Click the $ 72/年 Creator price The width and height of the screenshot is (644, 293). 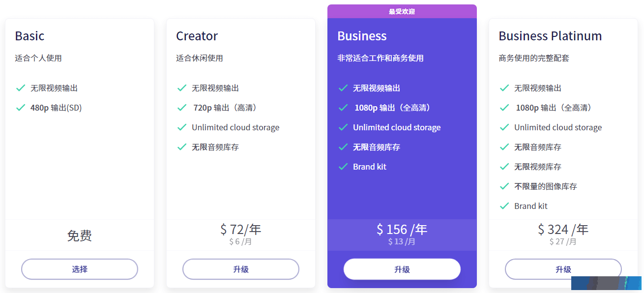pyautogui.click(x=241, y=229)
